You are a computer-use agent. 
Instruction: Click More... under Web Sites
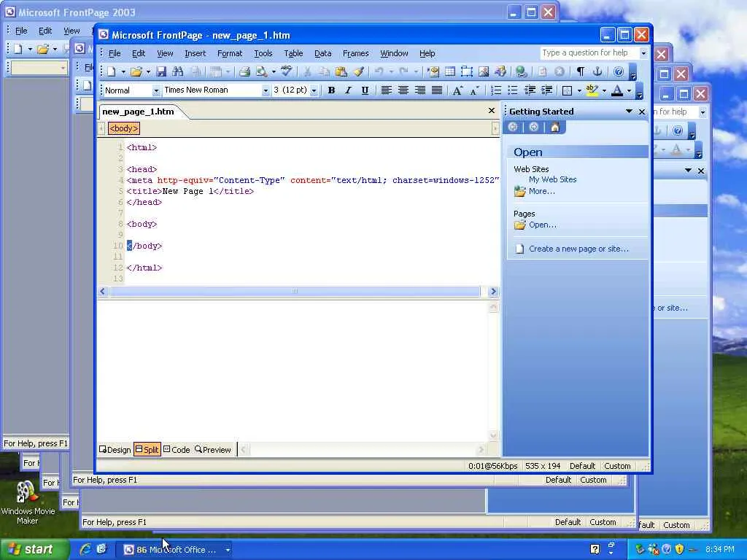pyautogui.click(x=542, y=192)
